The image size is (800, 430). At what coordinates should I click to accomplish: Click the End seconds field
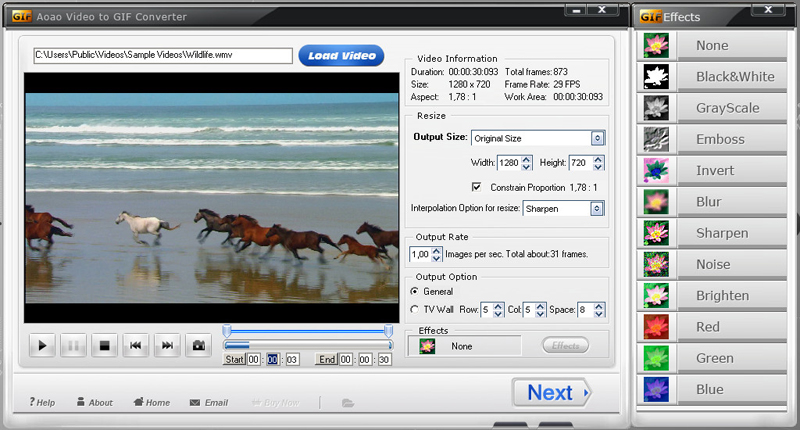click(x=384, y=360)
